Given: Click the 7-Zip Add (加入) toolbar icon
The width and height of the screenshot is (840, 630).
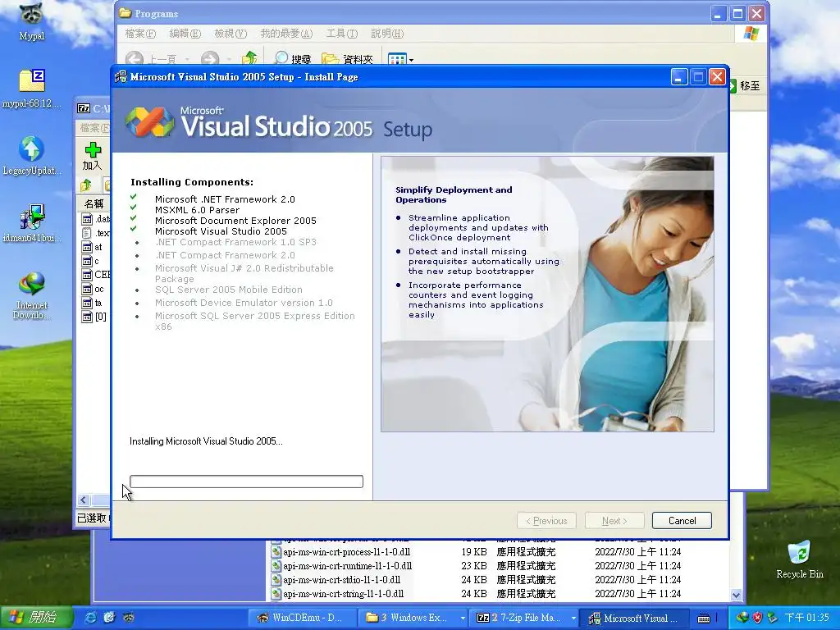Looking at the screenshot, I should pyautogui.click(x=92, y=156).
